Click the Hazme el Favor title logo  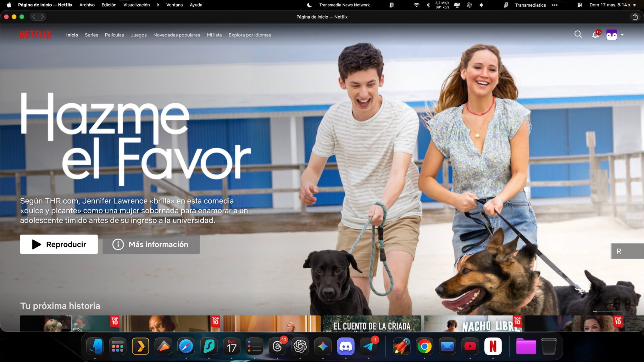[x=136, y=139]
